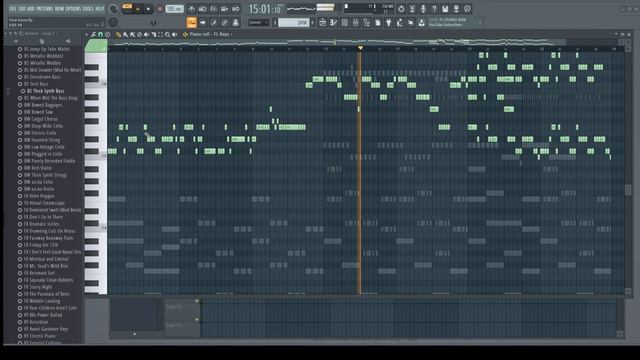Click the question mark help icon

tap(434, 9)
